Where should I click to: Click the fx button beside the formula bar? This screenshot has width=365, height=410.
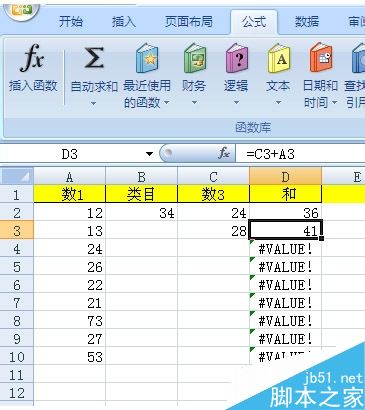[x=224, y=153]
